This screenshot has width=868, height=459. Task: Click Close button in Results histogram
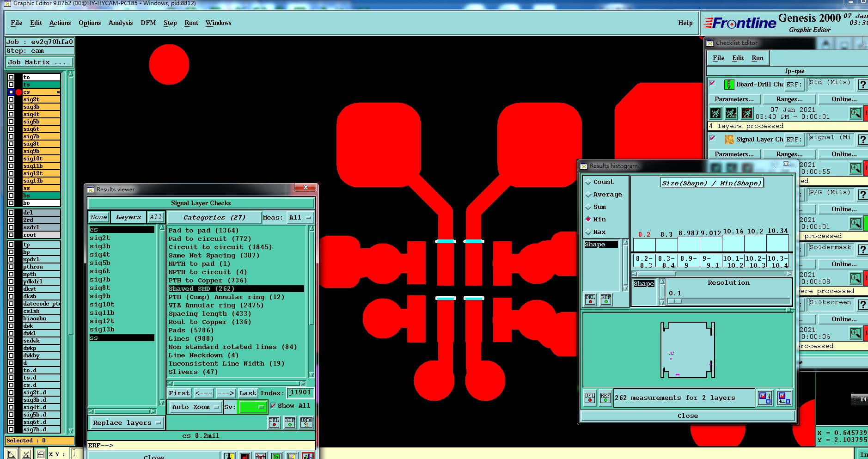688,416
